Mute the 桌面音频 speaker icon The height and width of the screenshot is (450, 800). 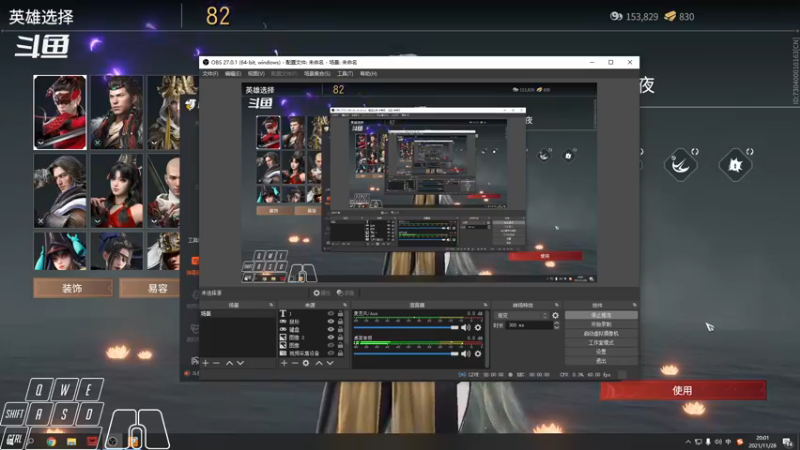[466, 354]
